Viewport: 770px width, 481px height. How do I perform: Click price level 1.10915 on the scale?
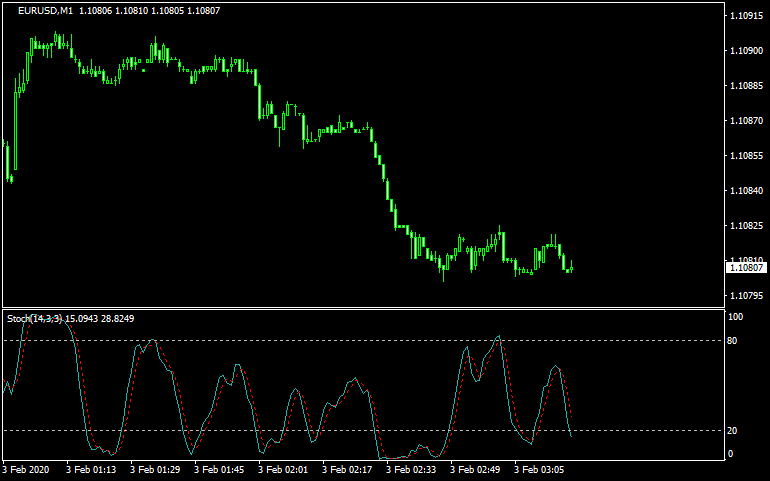tap(747, 16)
